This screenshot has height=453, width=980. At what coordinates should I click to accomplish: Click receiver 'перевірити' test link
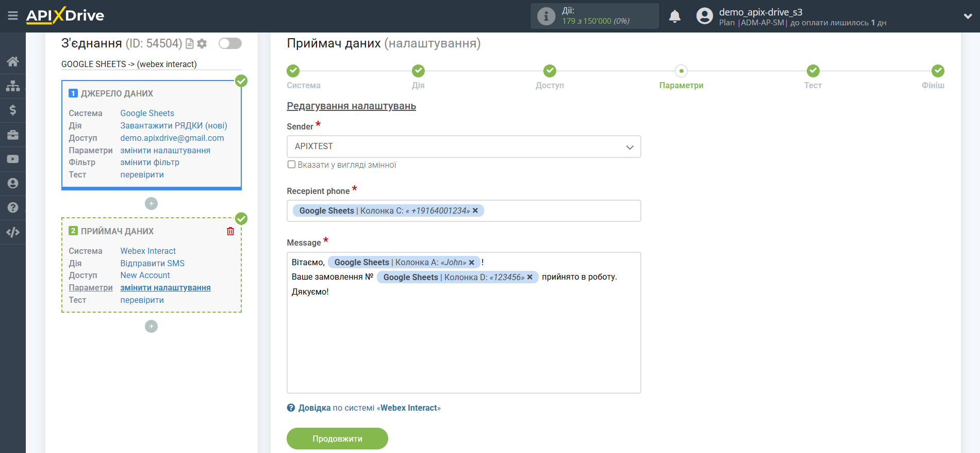[142, 300]
